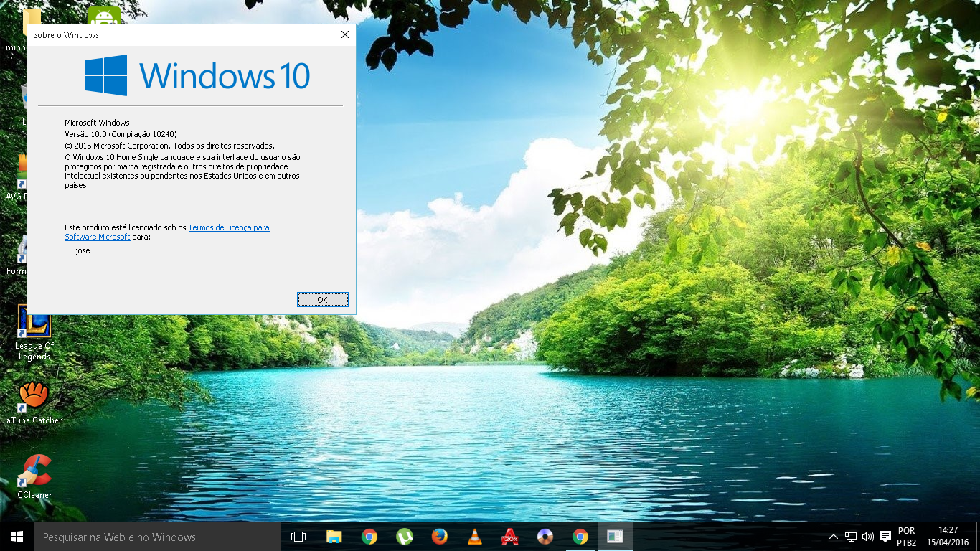This screenshot has width=980, height=551.
Task: Open Firefox from the taskbar
Action: pos(440,537)
